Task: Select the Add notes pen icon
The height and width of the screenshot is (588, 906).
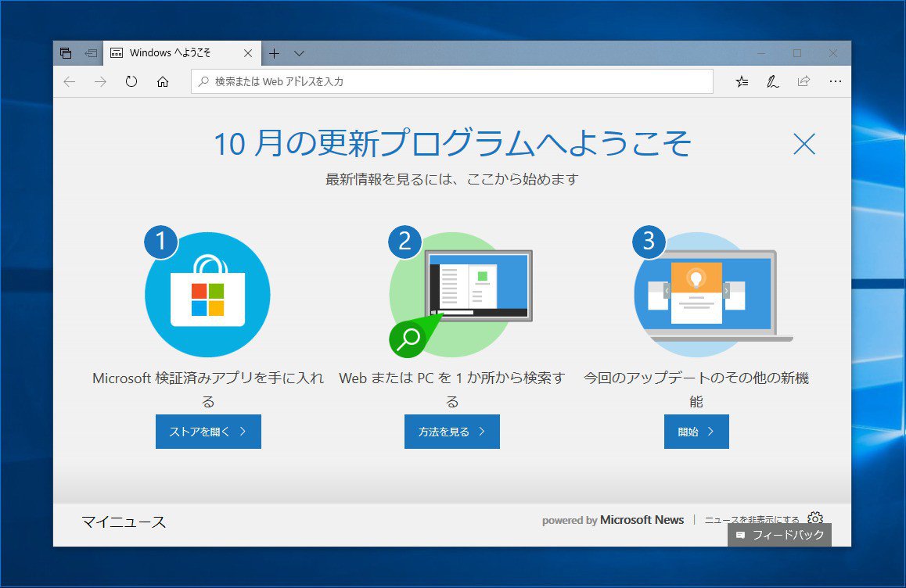Action: point(772,81)
